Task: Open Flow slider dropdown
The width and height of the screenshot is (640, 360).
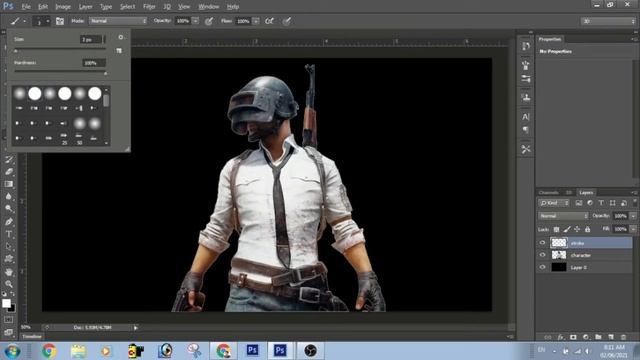Action: (x=256, y=21)
